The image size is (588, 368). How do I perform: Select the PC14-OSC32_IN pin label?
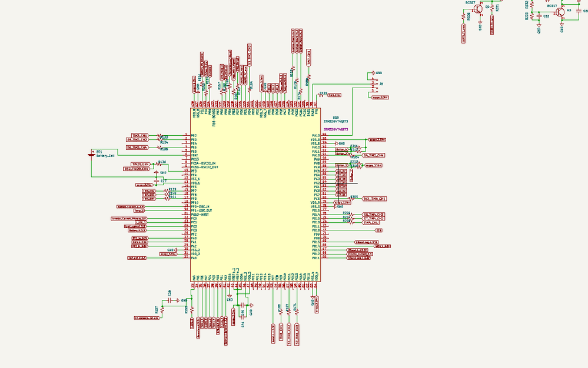[x=203, y=163]
